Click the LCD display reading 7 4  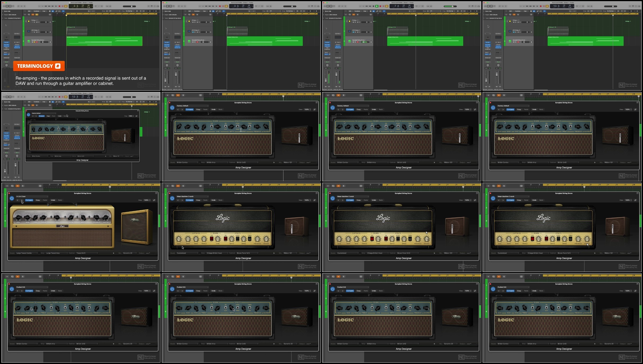pos(402,6)
